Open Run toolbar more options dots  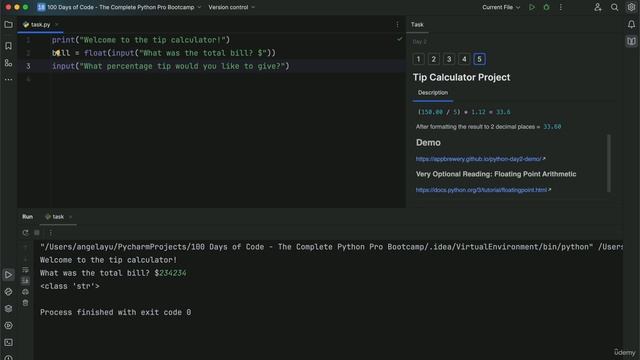(51, 233)
